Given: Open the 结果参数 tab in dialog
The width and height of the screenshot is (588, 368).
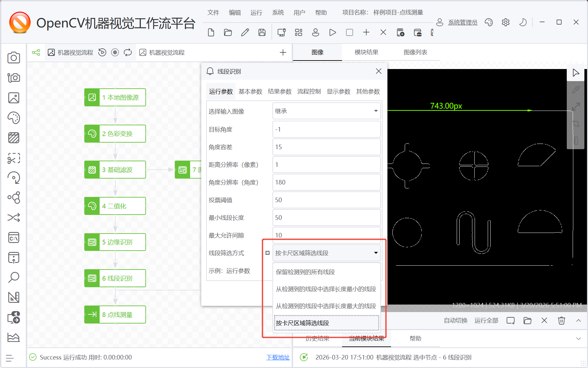Looking at the screenshot, I should click(x=280, y=92).
